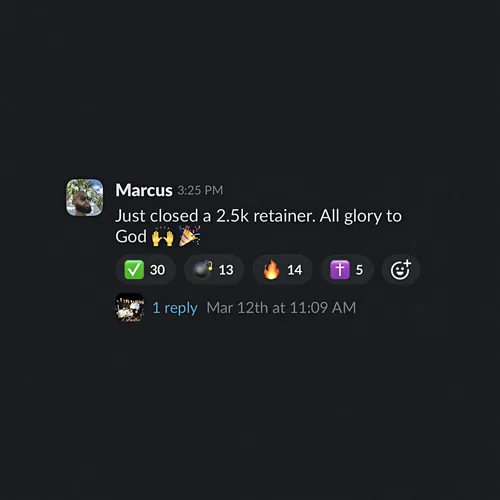This screenshot has width=500, height=500.
Task: Toggle the green checkmark reaction
Action: click(x=145, y=270)
